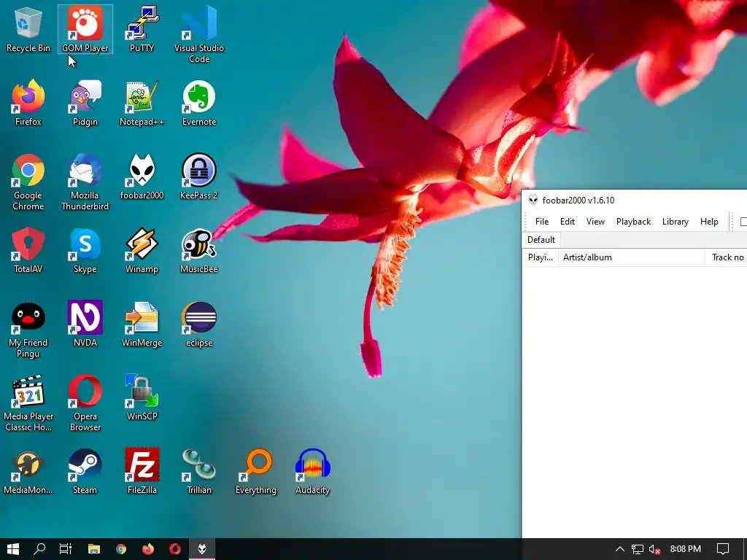Viewport: 747px width, 560px height.
Task: Select the Skype desktop shortcut
Action: coord(85,251)
